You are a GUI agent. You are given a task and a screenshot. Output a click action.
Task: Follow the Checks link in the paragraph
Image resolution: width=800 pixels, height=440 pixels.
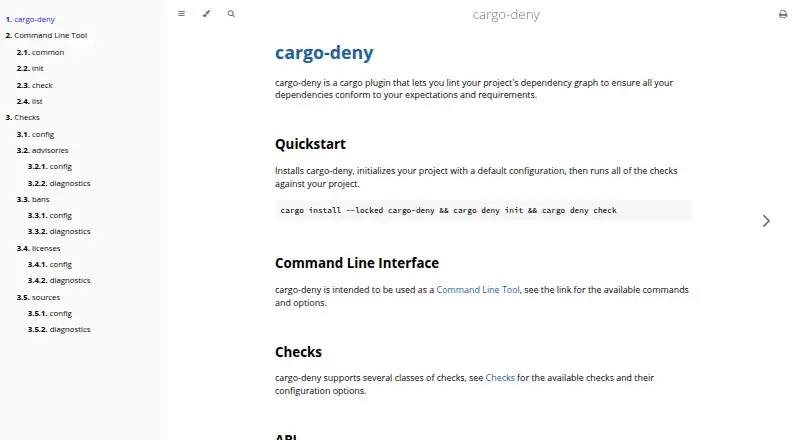click(x=500, y=378)
